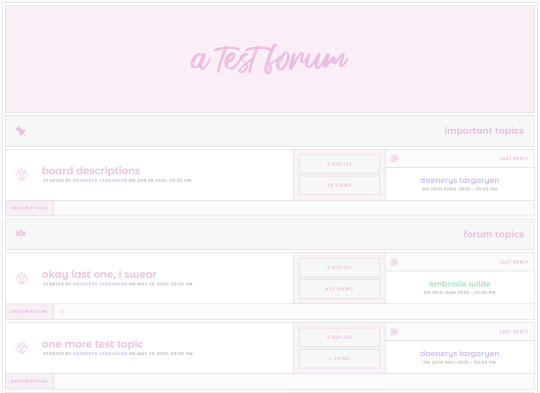Click the last reply icon in okay last one row
Viewport: 540px width, 393px height.
394,262
